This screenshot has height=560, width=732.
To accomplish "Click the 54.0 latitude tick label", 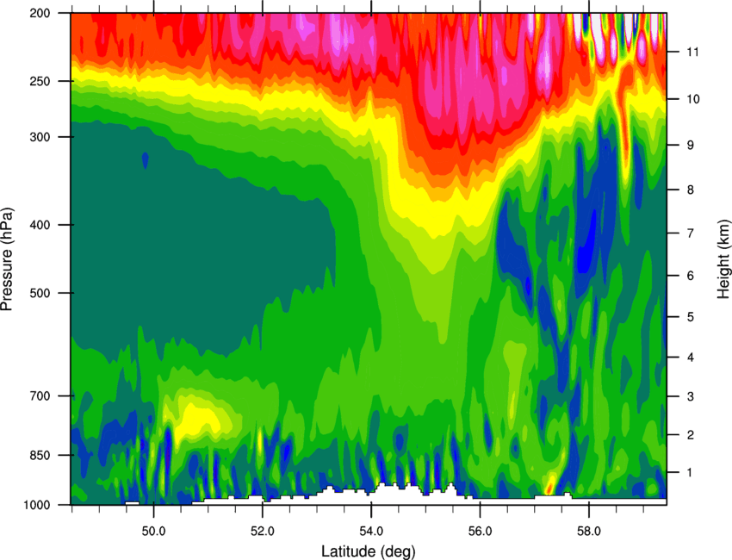I will 371,531.
